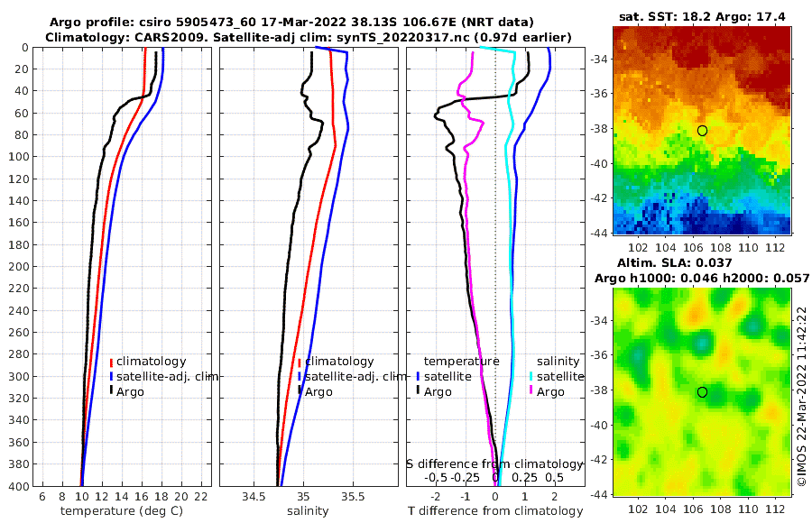Image resolution: width=812 pixels, height=523 pixels.
Task: Click blue satellite-adj. clim legend marker in salinity panel
Action: coord(300,376)
